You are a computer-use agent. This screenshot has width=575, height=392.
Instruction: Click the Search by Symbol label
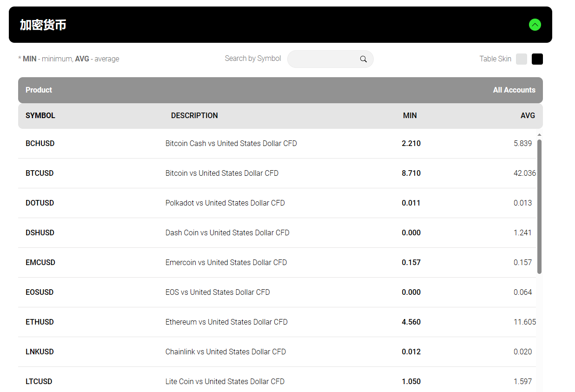coord(253,59)
